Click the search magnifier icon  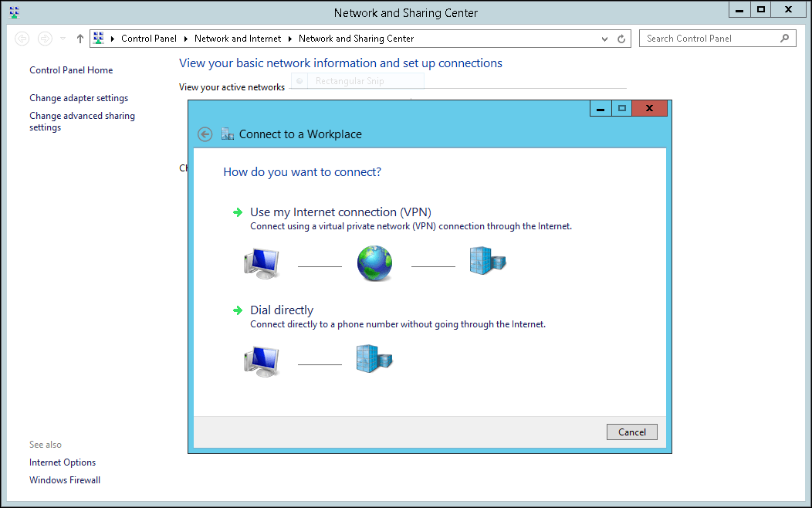point(784,39)
